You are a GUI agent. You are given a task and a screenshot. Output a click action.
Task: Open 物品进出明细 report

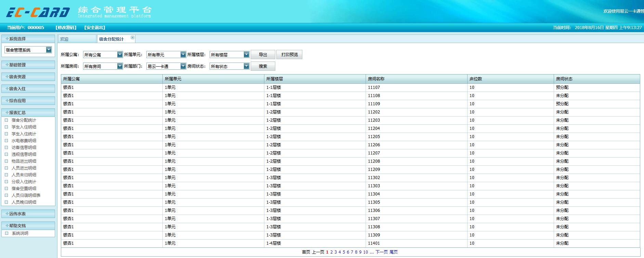click(24, 161)
